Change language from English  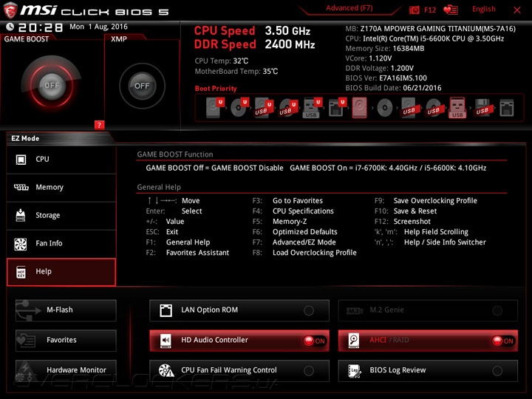pos(483,9)
